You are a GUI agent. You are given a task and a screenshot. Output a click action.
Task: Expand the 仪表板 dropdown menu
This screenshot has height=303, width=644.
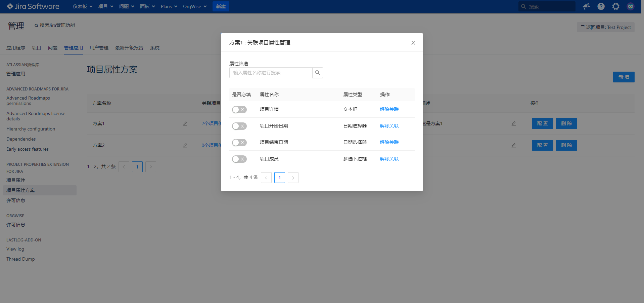83,6
